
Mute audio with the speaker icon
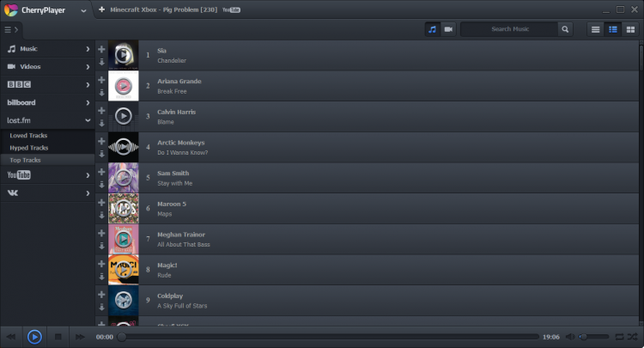click(x=570, y=337)
